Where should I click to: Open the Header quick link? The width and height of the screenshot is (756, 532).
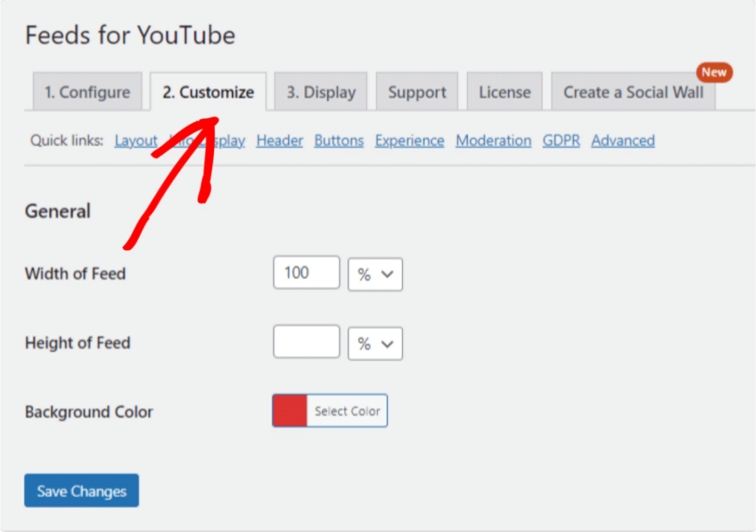point(279,140)
